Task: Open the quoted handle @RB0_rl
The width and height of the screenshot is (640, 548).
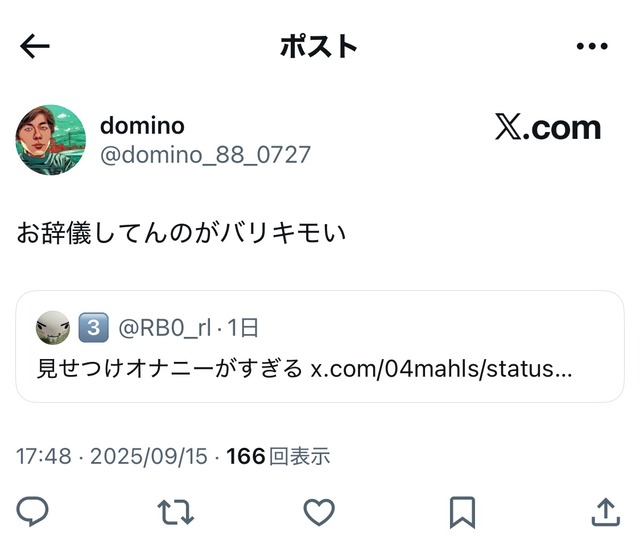Action: [x=164, y=328]
